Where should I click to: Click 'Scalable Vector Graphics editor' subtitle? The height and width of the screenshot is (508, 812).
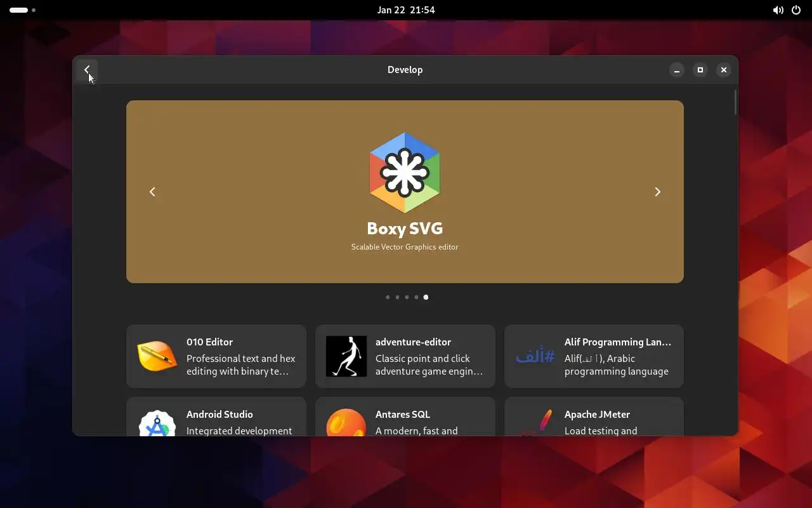click(405, 247)
